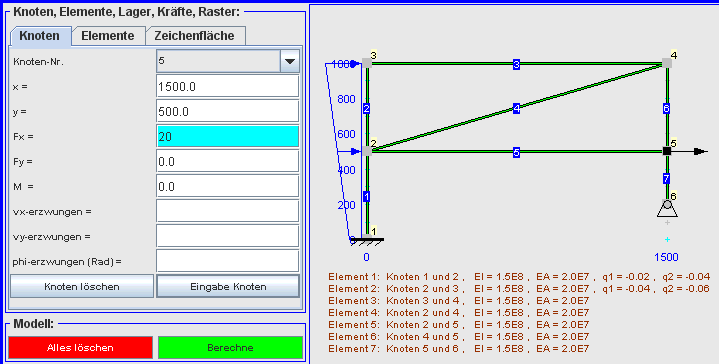Click the Knoten löschen button

tap(82, 287)
